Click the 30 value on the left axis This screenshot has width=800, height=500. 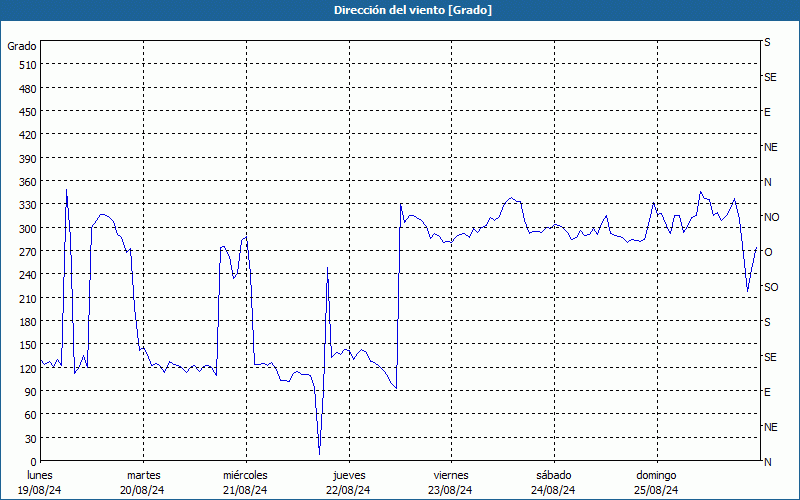(x=31, y=439)
